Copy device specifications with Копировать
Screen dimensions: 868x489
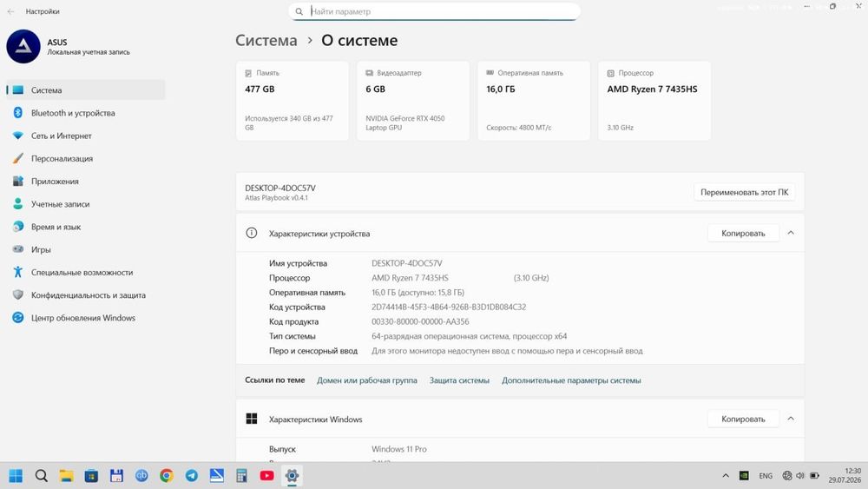(743, 233)
